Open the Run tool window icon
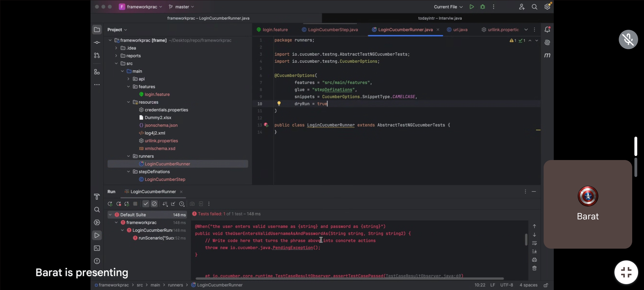The height and width of the screenshot is (290, 644). pyautogui.click(x=97, y=235)
